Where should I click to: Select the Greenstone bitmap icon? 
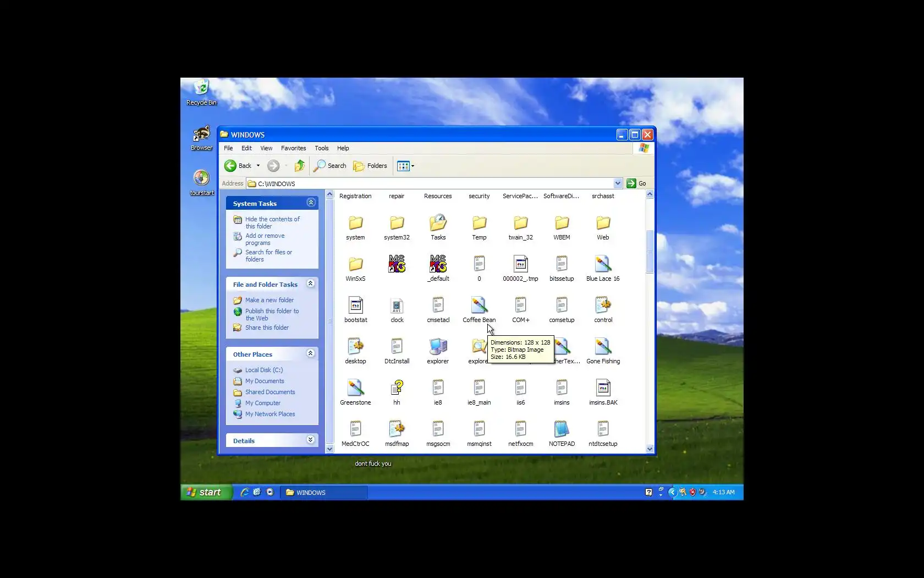(355, 388)
